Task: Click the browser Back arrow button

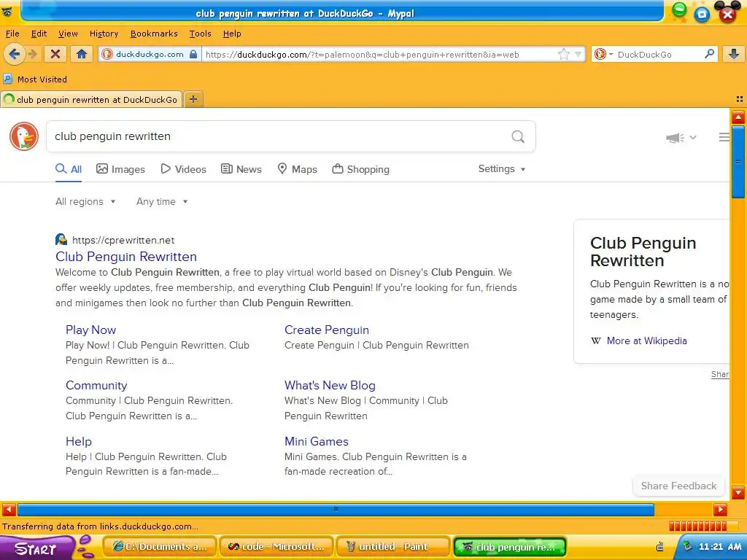Action: click(x=15, y=54)
